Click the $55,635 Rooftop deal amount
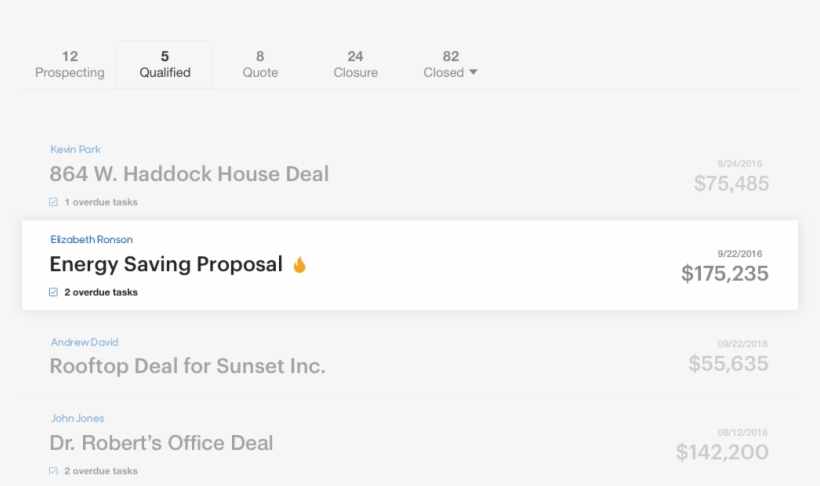 (x=728, y=364)
